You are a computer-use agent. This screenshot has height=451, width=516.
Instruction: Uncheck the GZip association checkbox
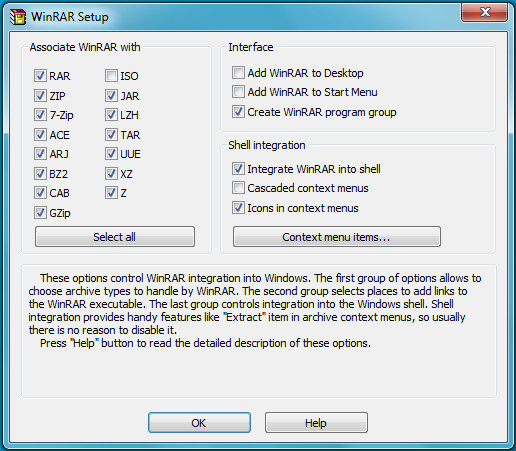pyautogui.click(x=40, y=213)
